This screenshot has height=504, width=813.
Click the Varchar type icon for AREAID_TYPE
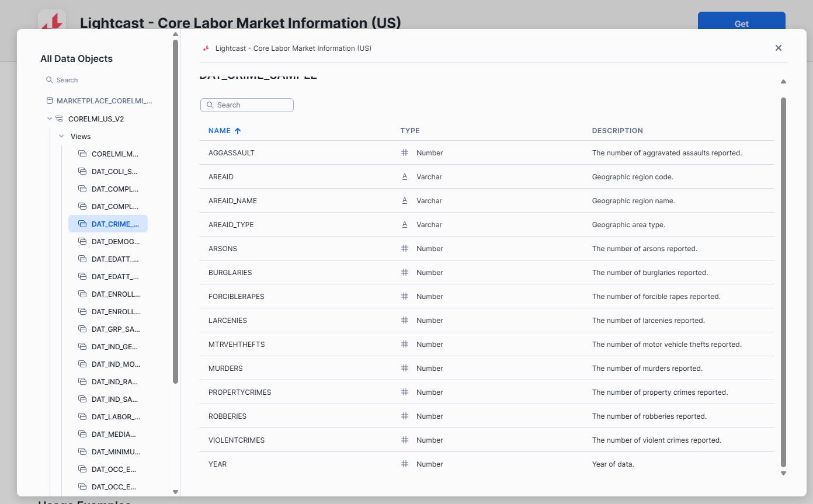[x=405, y=224]
